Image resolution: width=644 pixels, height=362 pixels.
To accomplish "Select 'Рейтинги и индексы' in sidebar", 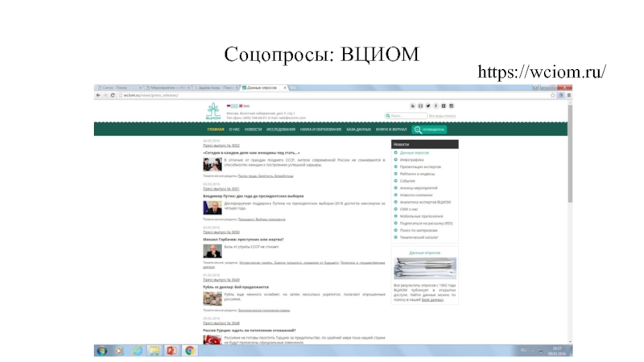I will 417,174.
